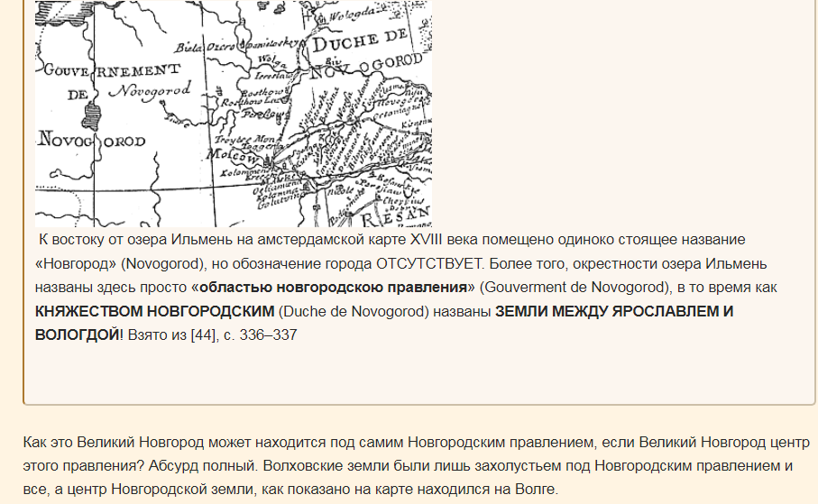
Task: Click last line ending 'находился на Волге.'
Action: 290,490
